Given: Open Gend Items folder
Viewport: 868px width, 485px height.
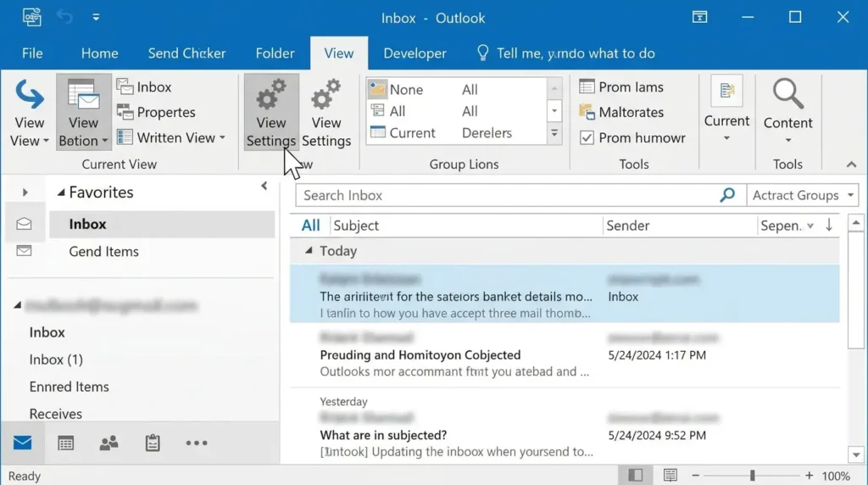Looking at the screenshot, I should [103, 251].
